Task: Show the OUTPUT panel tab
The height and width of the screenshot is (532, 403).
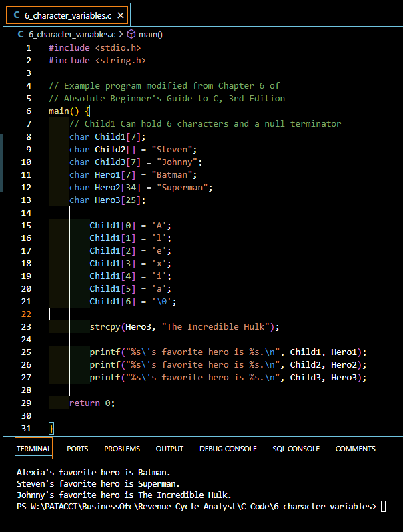Action: 169,449
